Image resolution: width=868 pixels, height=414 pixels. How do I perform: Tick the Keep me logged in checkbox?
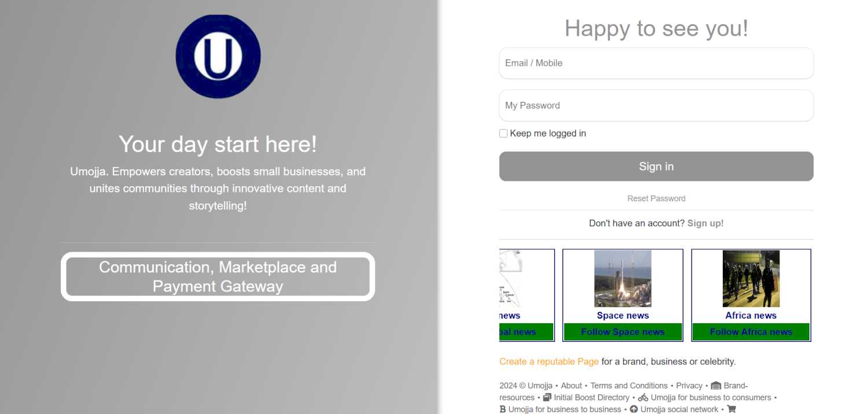(503, 134)
